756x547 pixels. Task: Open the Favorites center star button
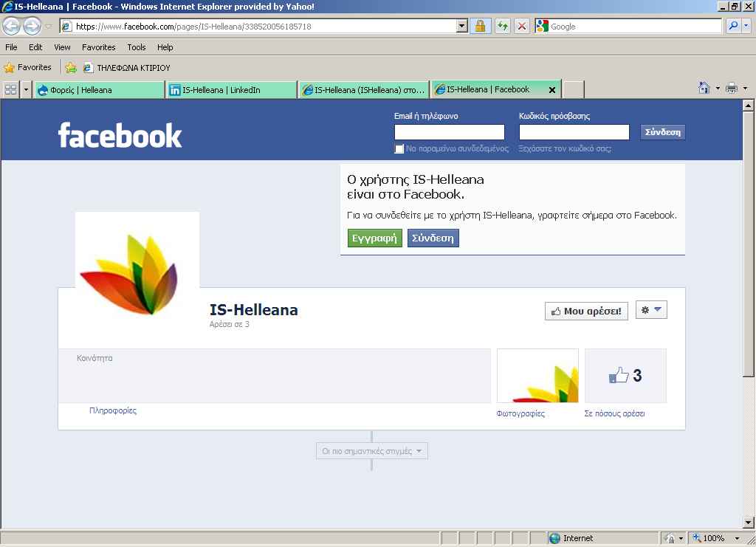pyautogui.click(x=28, y=67)
